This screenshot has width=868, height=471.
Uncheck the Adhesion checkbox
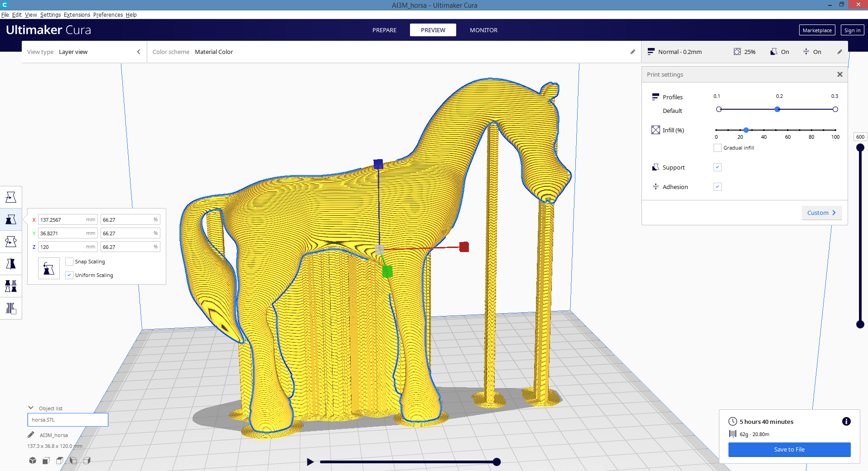(x=717, y=186)
